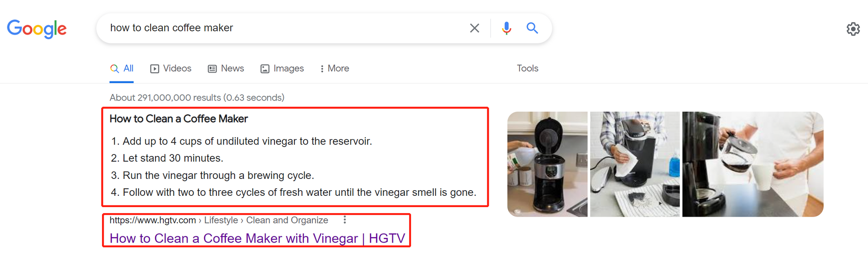
Task: Start voice search with microphone icon
Action: (x=506, y=28)
